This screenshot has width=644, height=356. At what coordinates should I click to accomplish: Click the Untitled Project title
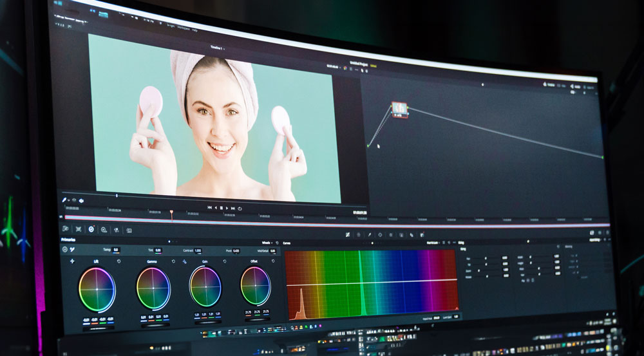click(x=359, y=64)
